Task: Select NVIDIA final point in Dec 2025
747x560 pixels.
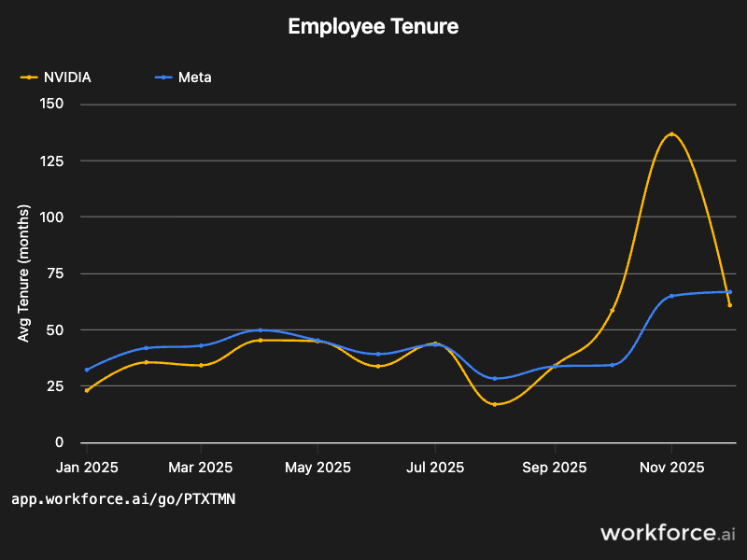Action: 730,305
